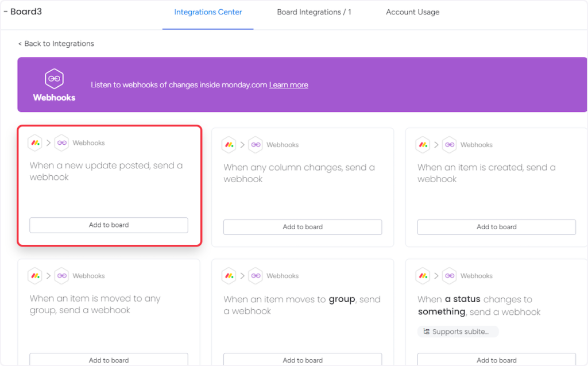
Task: Select the 'group' field in item moves recipe
Action: point(343,299)
